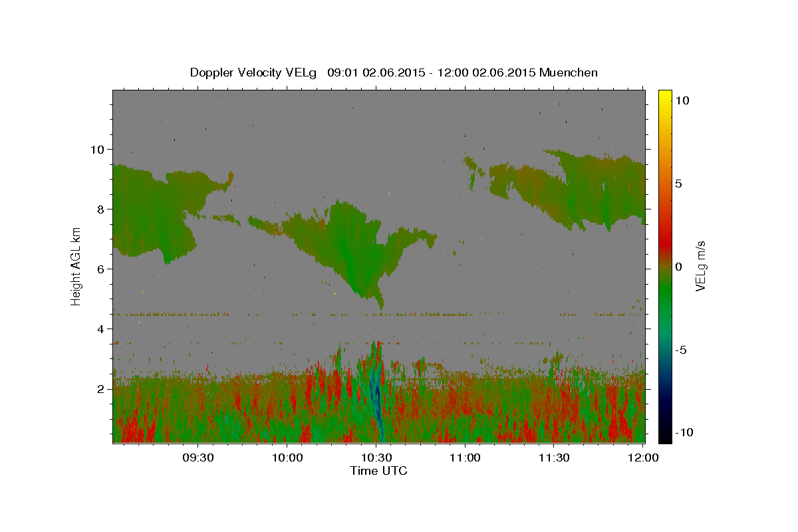798x532 pixels.
Task: Click the "Height AGL km" axis label
Action: coord(76,267)
